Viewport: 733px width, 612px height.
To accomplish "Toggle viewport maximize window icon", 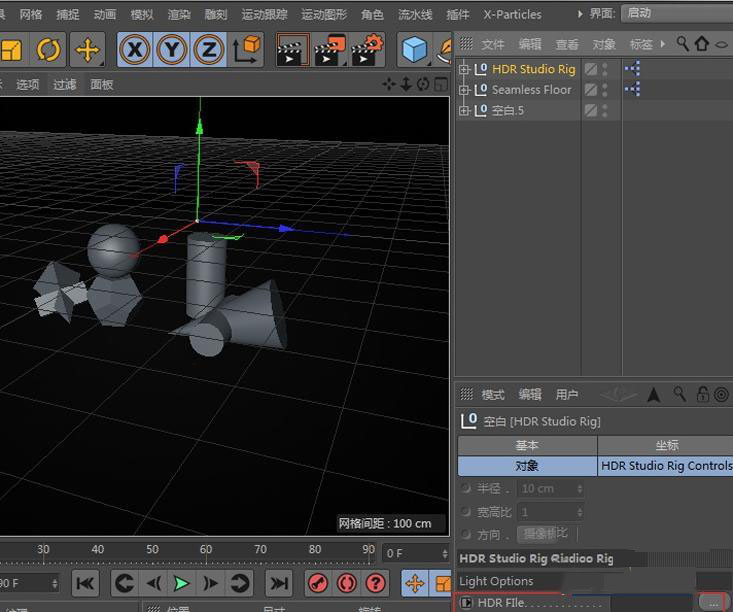I will tap(441, 84).
